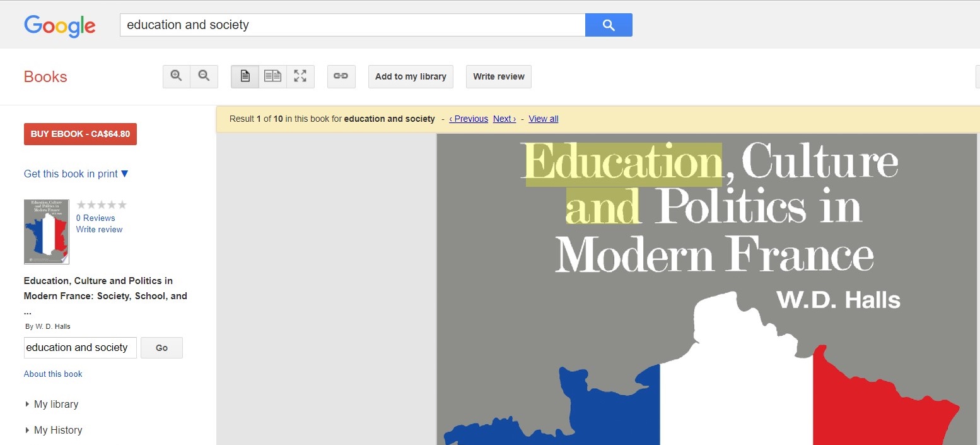Image resolution: width=980 pixels, height=445 pixels.
Task: Open the 0 Reviews link
Action: coord(95,217)
